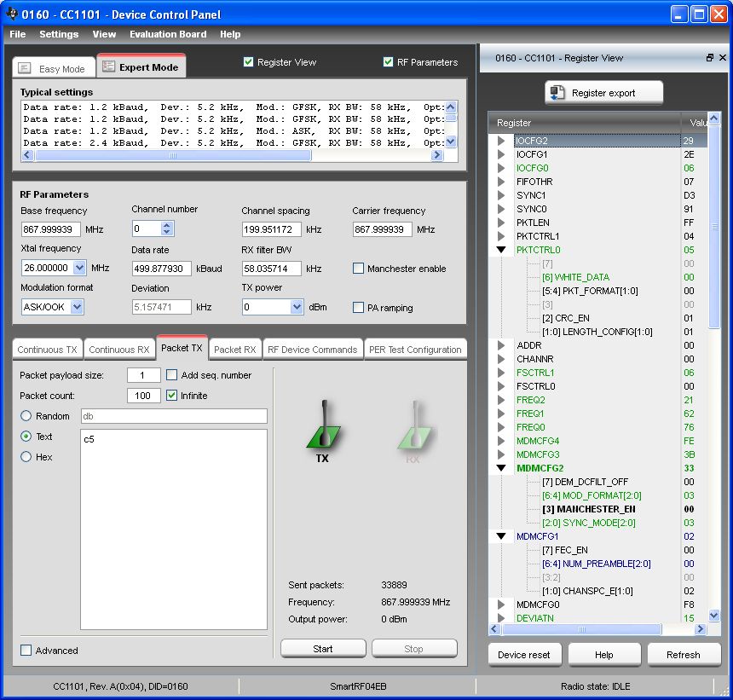Click the Start button
Viewport: 733px width, 700px height.
(x=323, y=649)
